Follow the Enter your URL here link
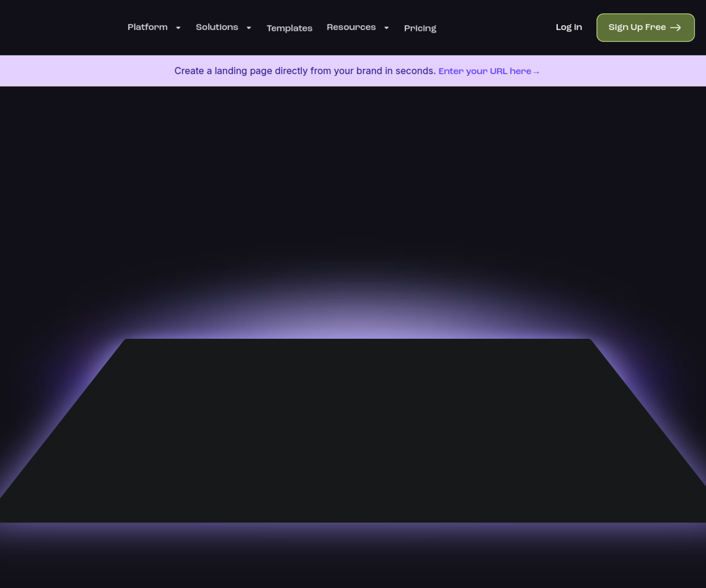Viewport: 706px width, 588px height. click(x=485, y=71)
